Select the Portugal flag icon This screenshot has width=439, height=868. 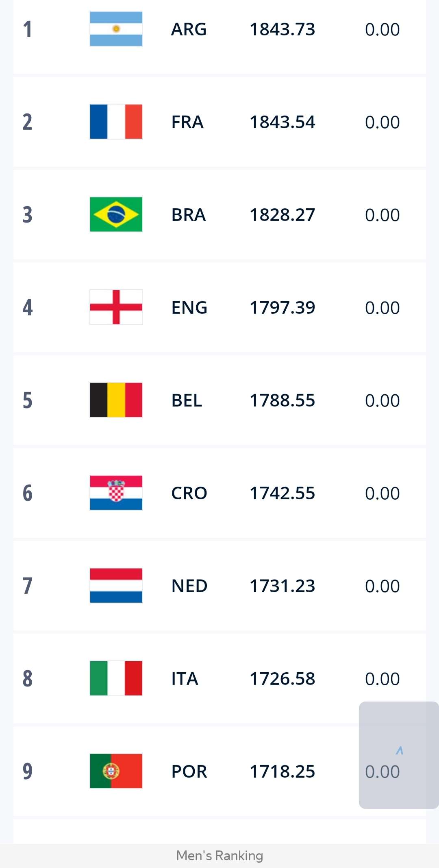click(116, 771)
